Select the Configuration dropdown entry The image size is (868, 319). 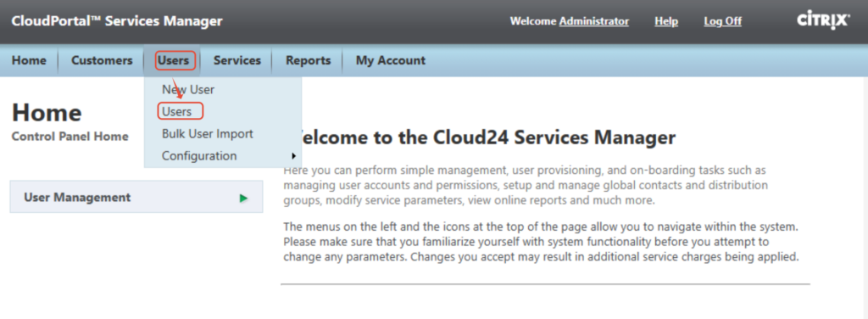tap(198, 156)
